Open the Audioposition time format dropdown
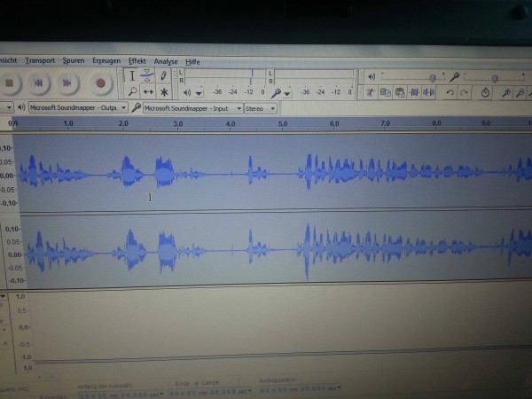The image size is (532, 399). (339, 387)
